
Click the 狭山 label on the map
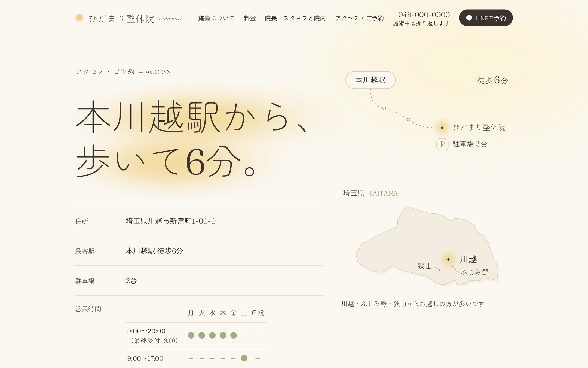click(424, 266)
